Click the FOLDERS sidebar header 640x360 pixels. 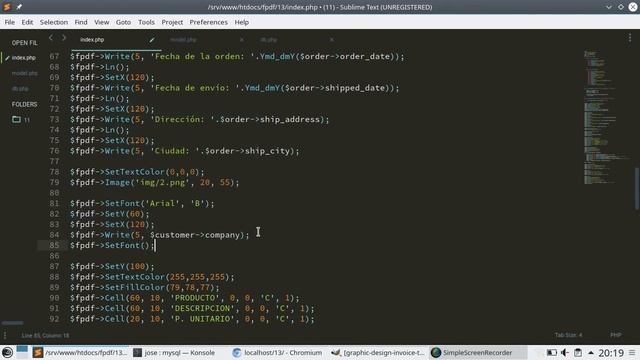pos(24,104)
